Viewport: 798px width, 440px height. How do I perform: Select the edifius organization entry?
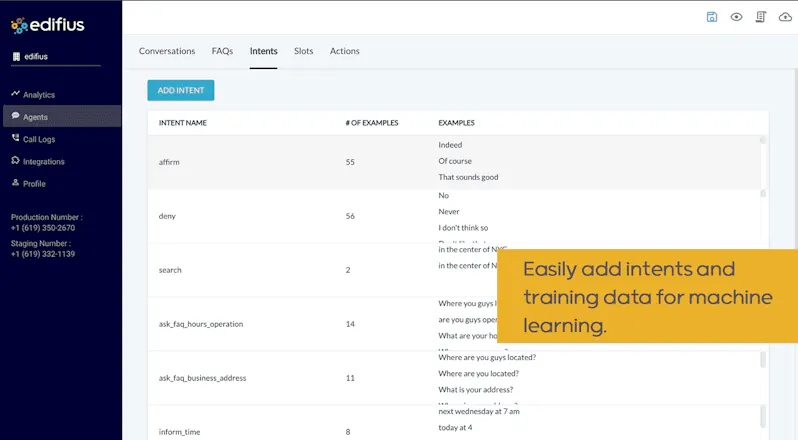56,56
